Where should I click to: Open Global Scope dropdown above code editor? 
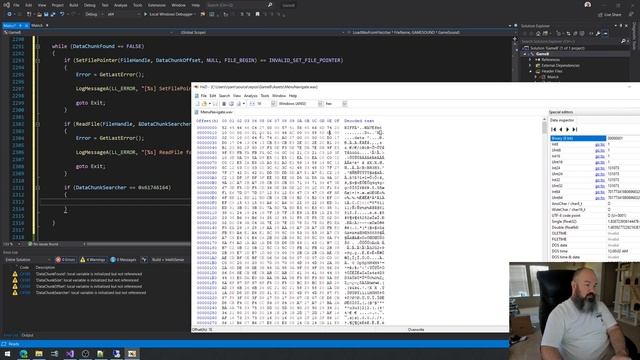point(260,32)
